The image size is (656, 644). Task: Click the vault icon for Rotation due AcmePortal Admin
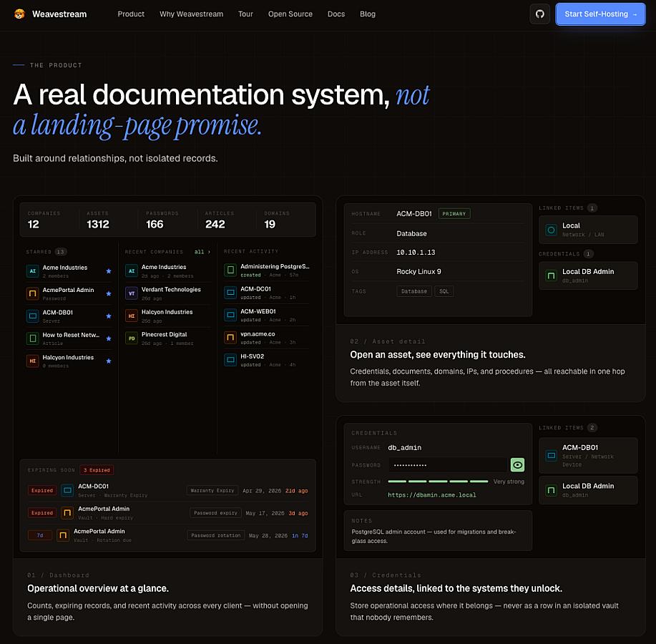pos(63,535)
